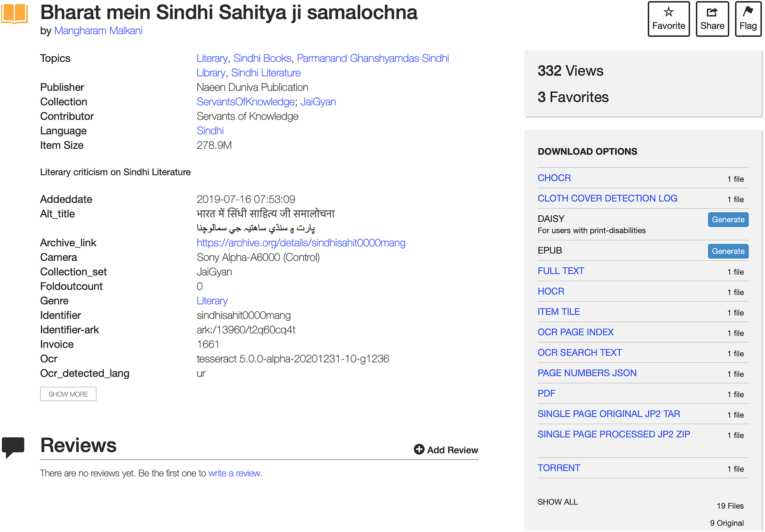Download the PDF file
765x532 pixels.
(546, 394)
